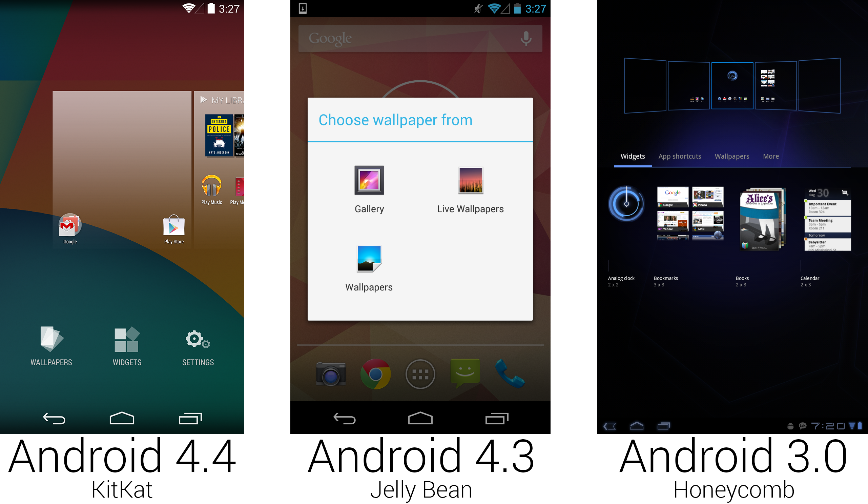Select the Widgets tab in Honeycomb
This screenshot has width=868, height=504.
633,156
